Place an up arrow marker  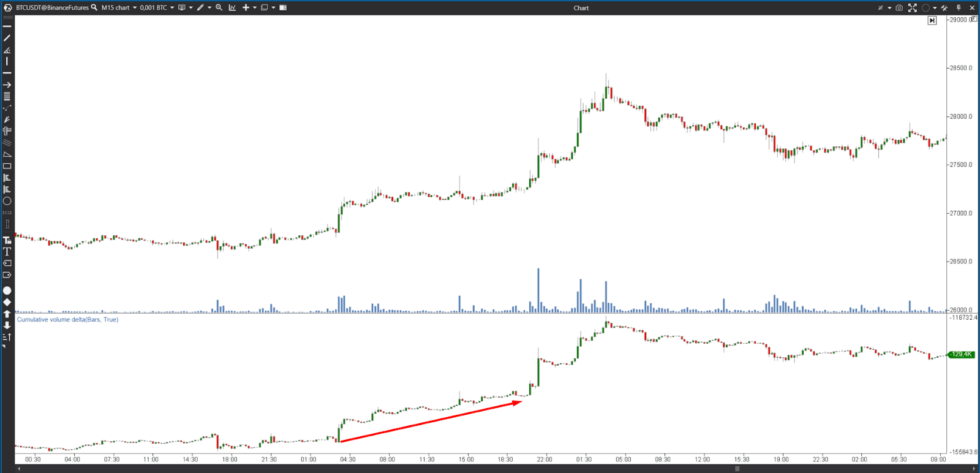tap(7, 314)
